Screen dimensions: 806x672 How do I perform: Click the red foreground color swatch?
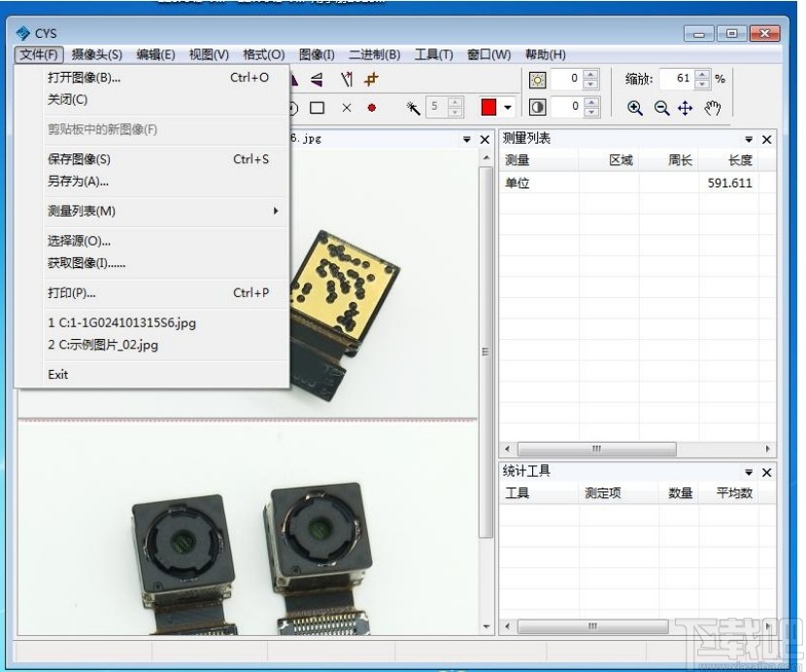coord(490,107)
